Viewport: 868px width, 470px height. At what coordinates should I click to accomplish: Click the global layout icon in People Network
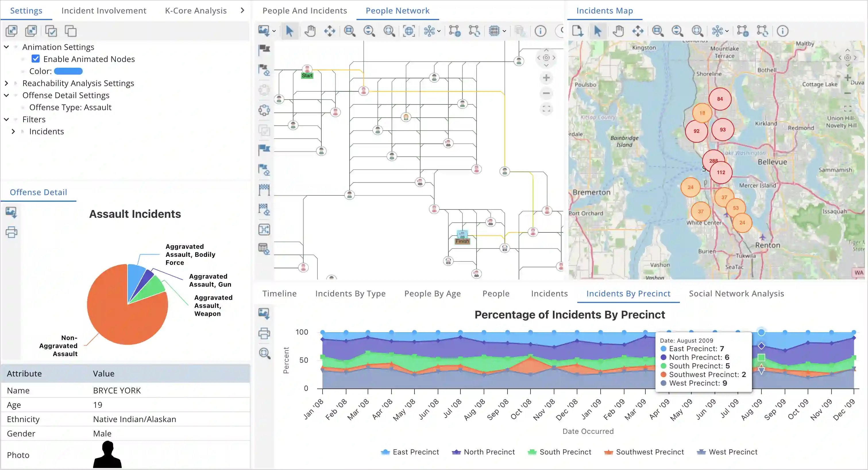(454, 31)
